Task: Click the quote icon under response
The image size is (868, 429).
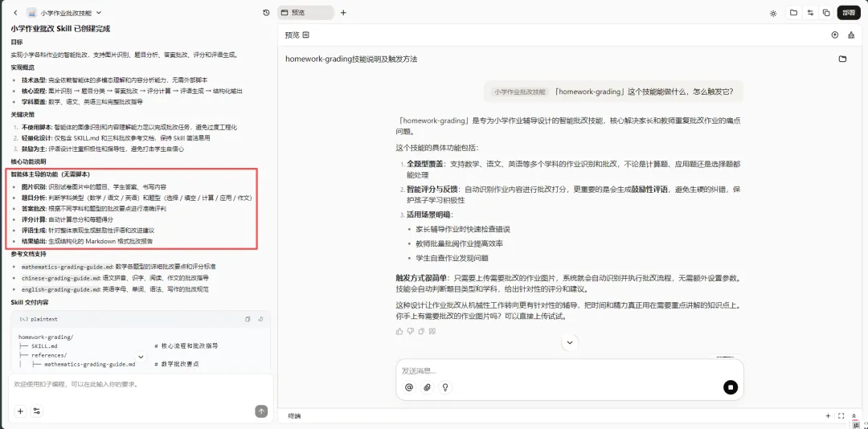Action: pyautogui.click(x=432, y=331)
